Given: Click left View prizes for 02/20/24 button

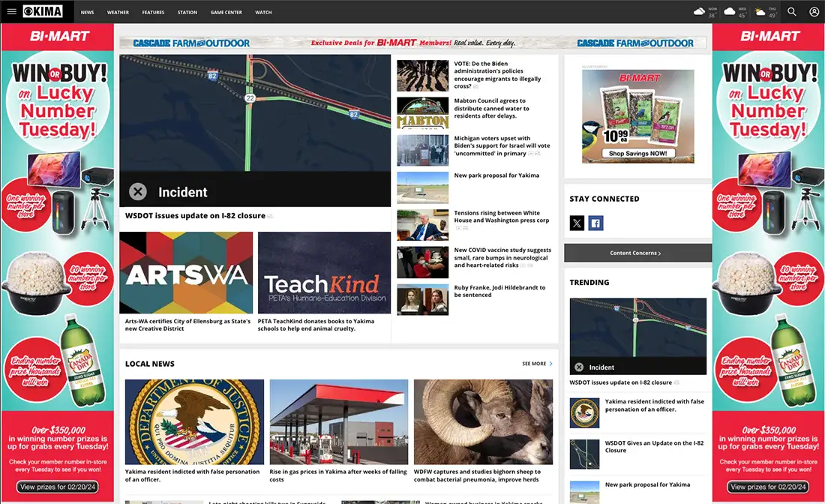Looking at the screenshot, I should click(x=58, y=487).
